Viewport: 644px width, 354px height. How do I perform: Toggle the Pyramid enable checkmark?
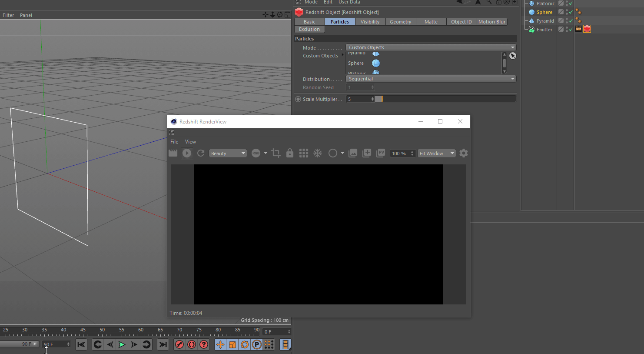[571, 21]
